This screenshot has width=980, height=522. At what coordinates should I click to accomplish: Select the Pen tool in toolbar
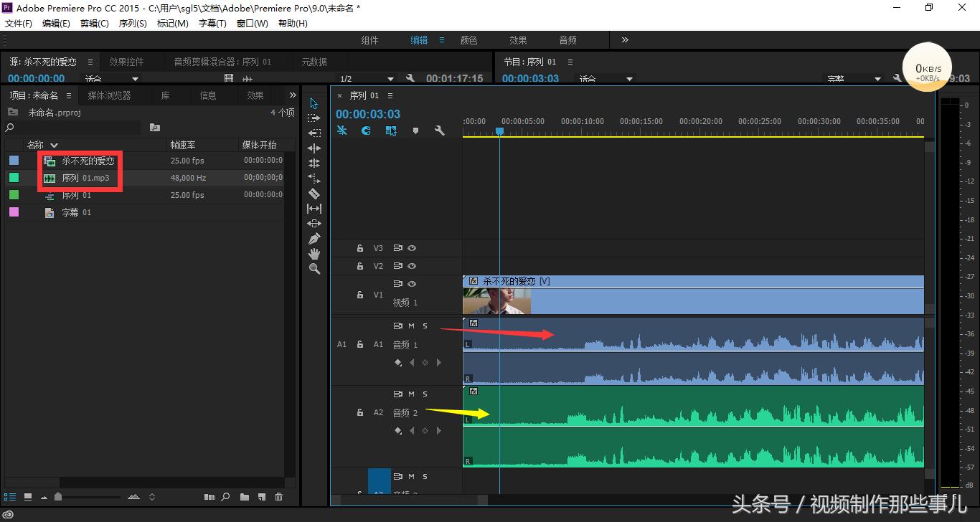click(314, 239)
